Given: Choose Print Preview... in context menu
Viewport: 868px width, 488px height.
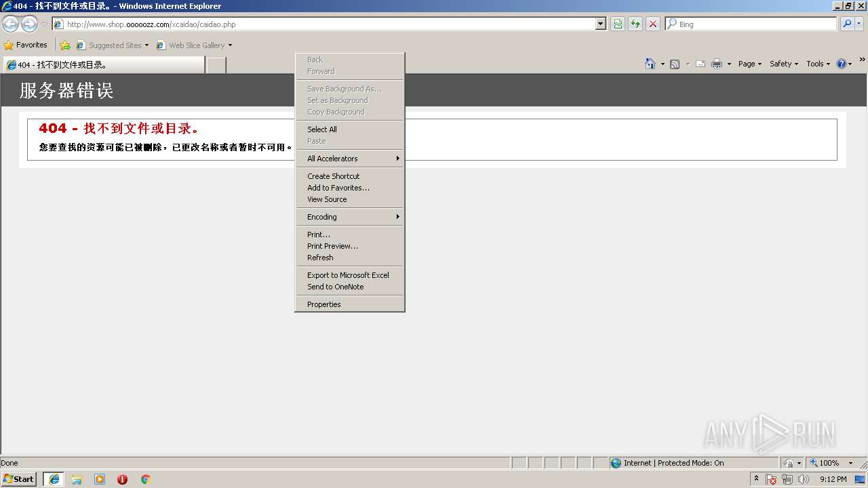Looking at the screenshot, I should [350, 246].
